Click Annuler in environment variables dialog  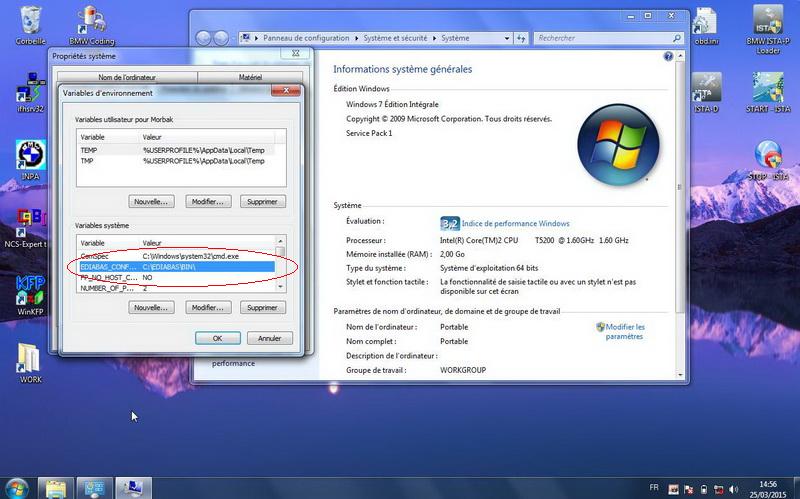tap(270, 338)
